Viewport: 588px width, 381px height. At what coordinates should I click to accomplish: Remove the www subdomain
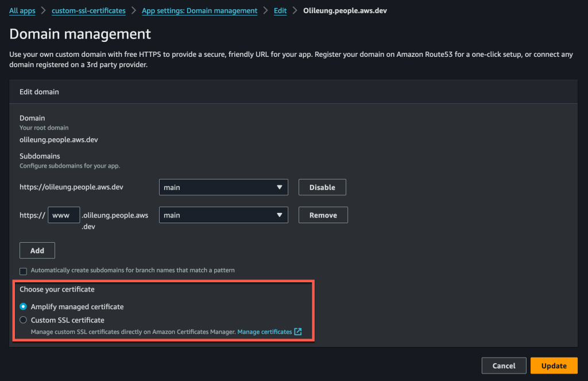[x=323, y=215]
